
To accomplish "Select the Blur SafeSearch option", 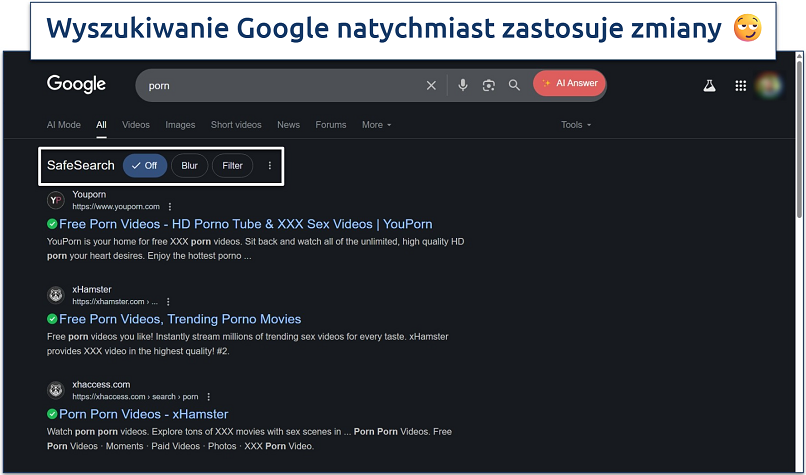I will point(189,166).
